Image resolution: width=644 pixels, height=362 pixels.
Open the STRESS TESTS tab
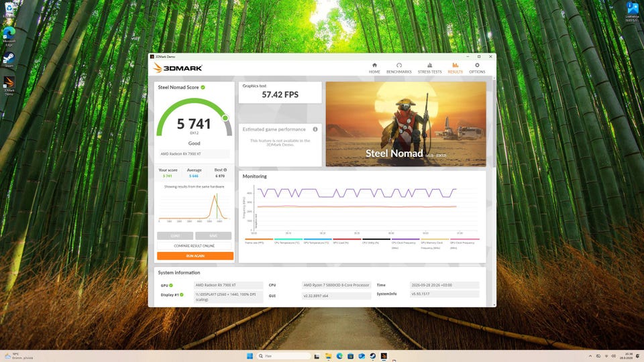[429, 68]
